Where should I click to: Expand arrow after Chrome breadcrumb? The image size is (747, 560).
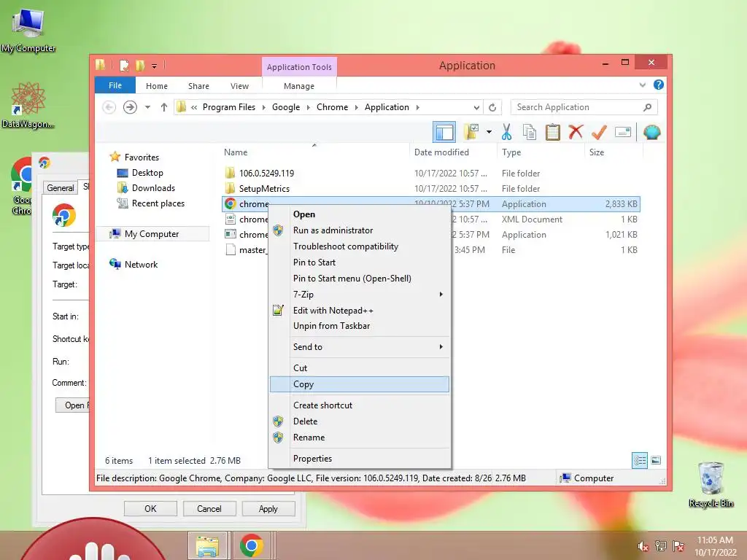tap(356, 107)
